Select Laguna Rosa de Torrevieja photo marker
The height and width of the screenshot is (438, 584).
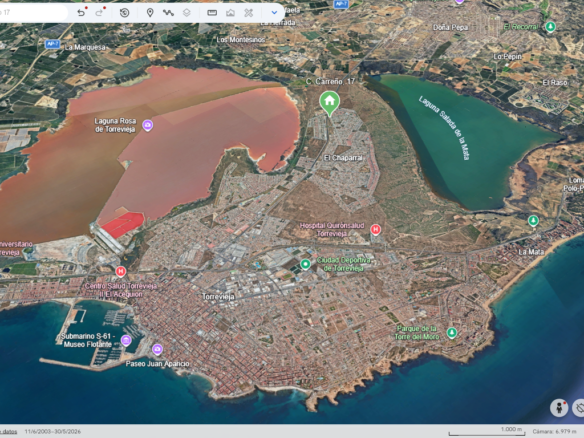pos(147,126)
